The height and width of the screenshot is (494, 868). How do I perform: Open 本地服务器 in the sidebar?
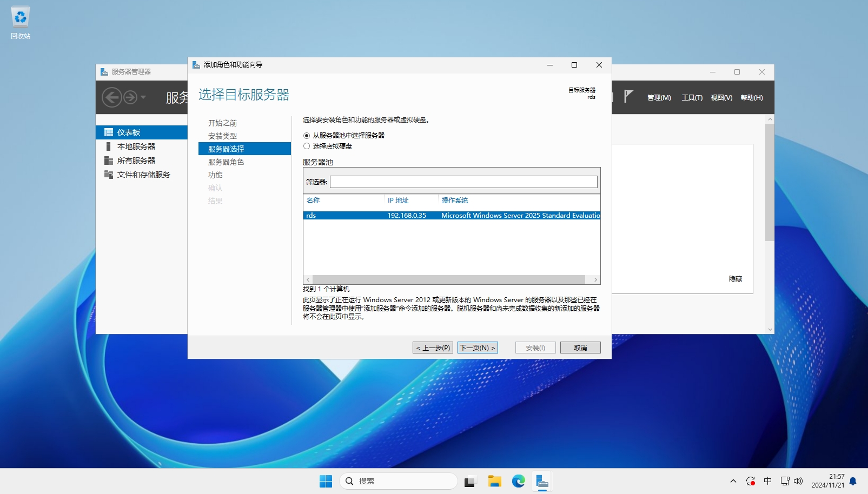pos(136,146)
